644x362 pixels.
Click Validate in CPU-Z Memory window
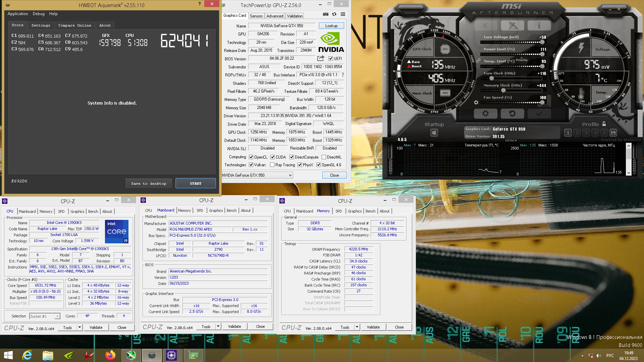pyautogui.click(x=373, y=327)
